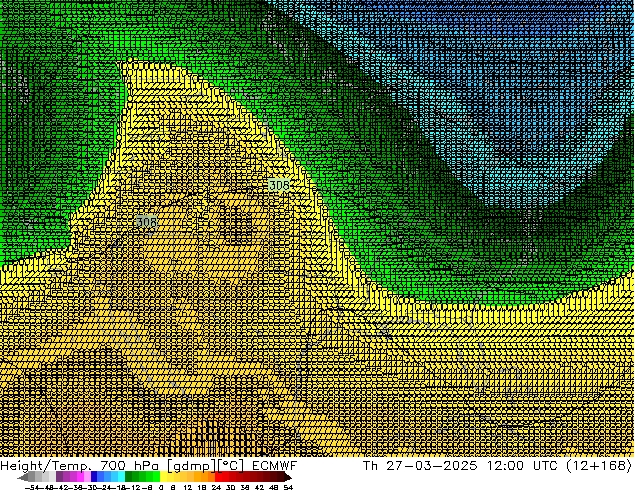This screenshot has width=634, height=490.
Task: Pick the bright red swatch at legend value 24
Action: [x=218, y=476]
